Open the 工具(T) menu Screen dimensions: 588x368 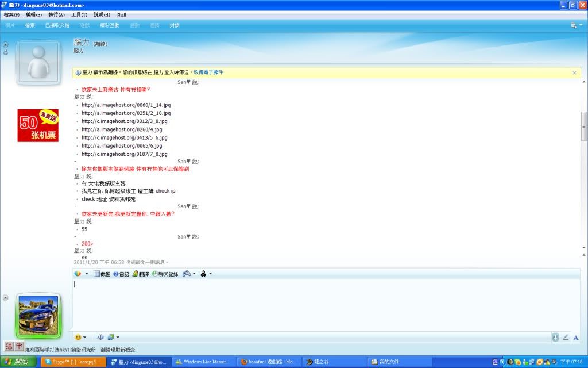tap(79, 14)
